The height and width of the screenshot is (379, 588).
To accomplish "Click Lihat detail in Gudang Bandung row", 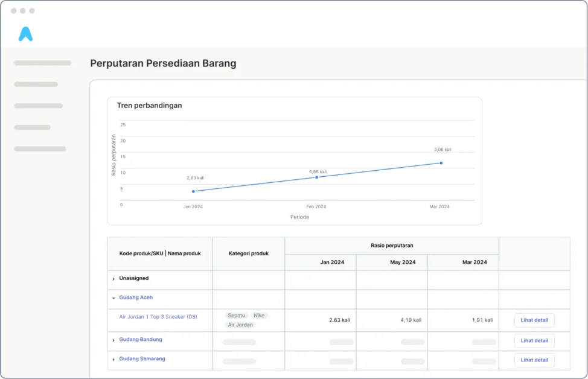I will pyautogui.click(x=534, y=341).
